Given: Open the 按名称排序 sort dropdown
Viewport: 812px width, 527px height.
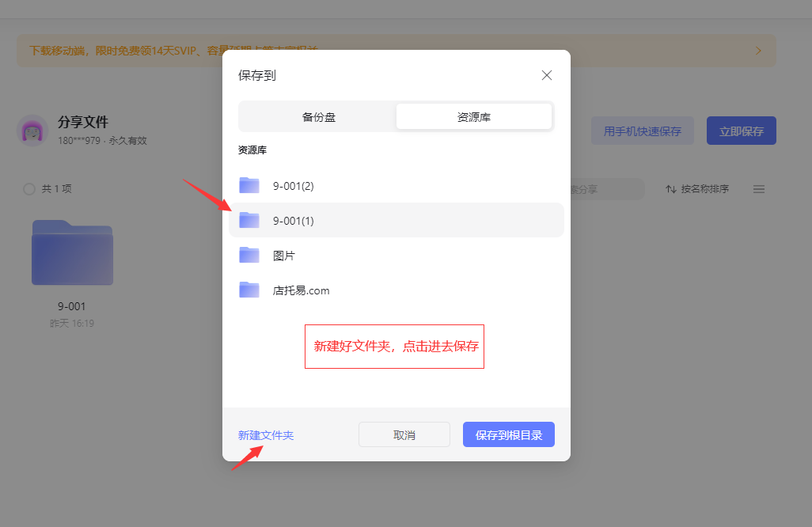Looking at the screenshot, I should [697, 189].
